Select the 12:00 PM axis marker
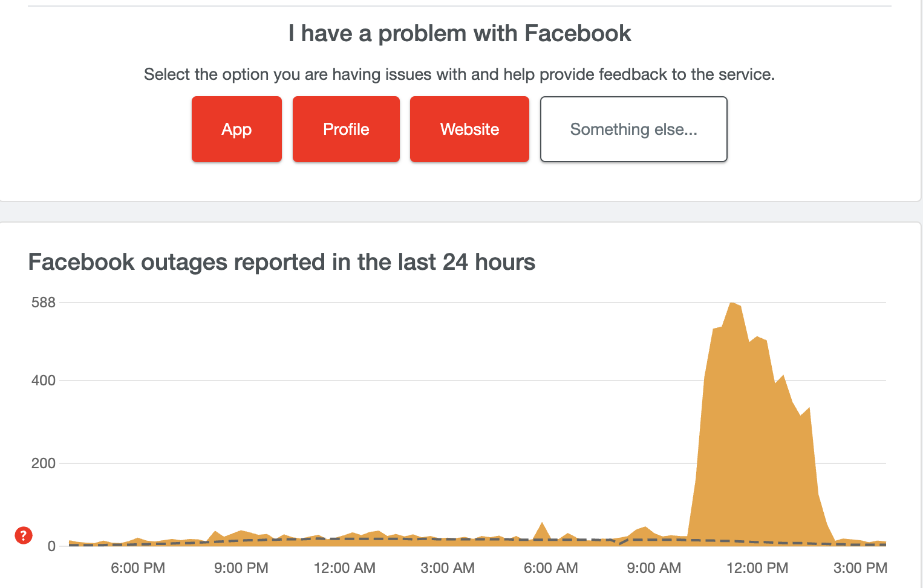This screenshot has width=923, height=588. 757,568
